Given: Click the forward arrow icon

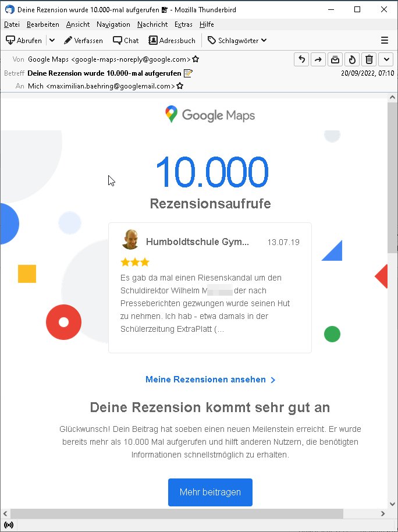Looking at the screenshot, I should (318, 60).
